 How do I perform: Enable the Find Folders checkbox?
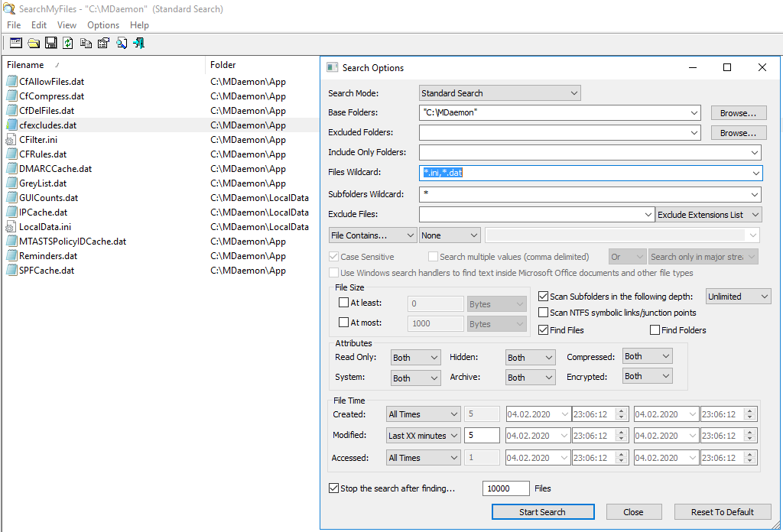click(655, 330)
